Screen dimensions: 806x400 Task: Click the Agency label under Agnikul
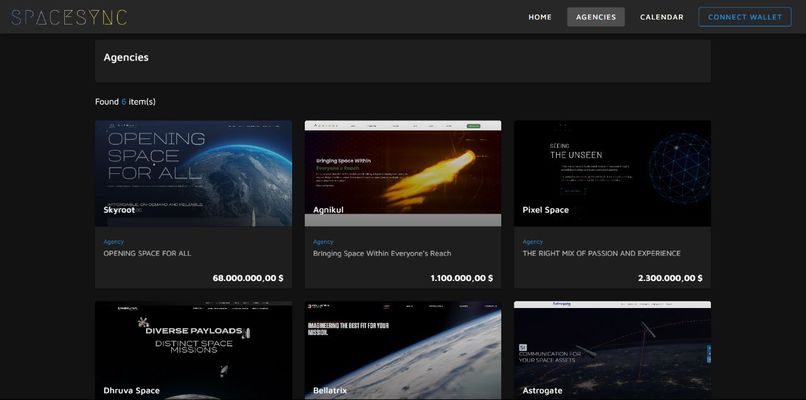323,242
